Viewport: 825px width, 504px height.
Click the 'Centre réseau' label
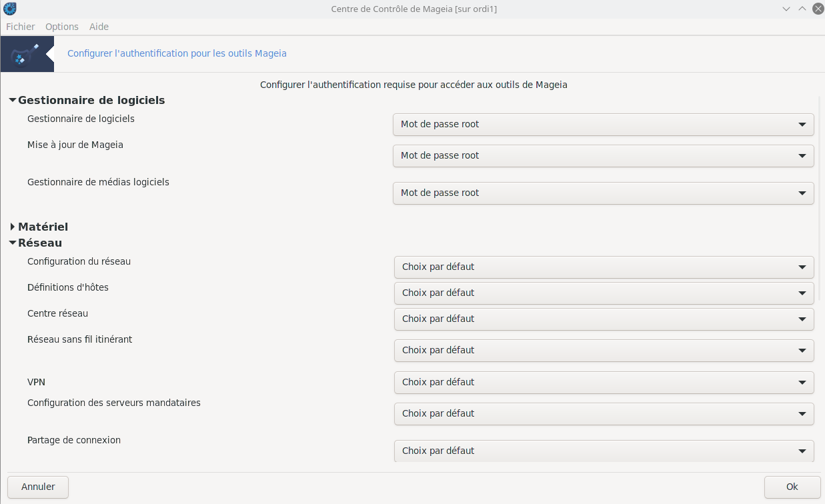(x=57, y=313)
